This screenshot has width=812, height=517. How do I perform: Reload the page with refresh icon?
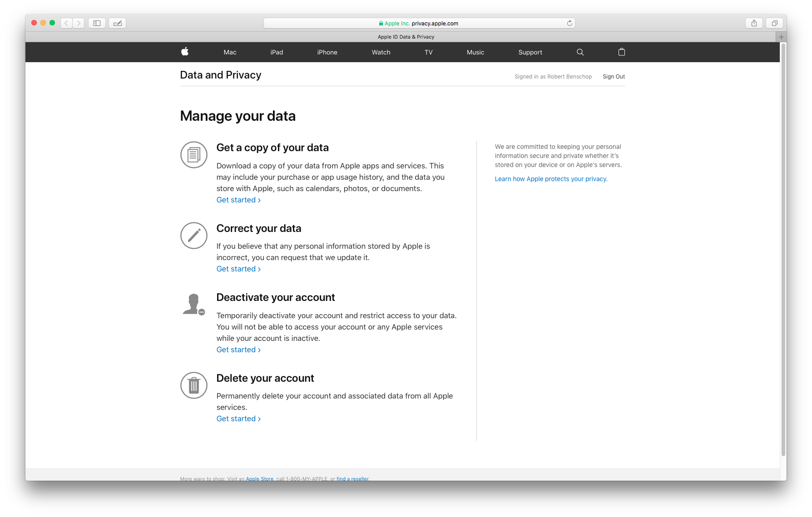coord(569,23)
